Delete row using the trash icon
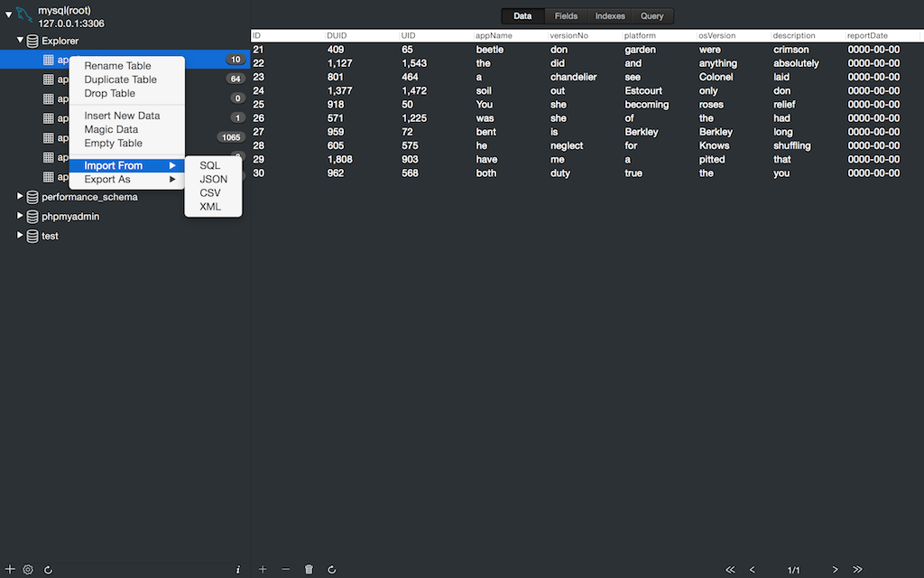The width and height of the screenshot is (924, 578). [x=309, y=570]
